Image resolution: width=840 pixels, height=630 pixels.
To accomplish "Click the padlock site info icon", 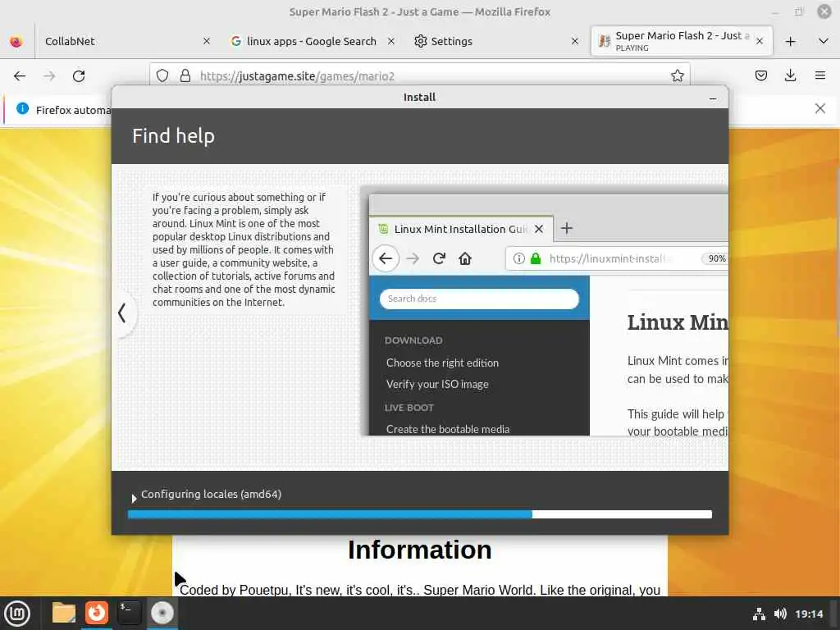I will coord(185,75).
